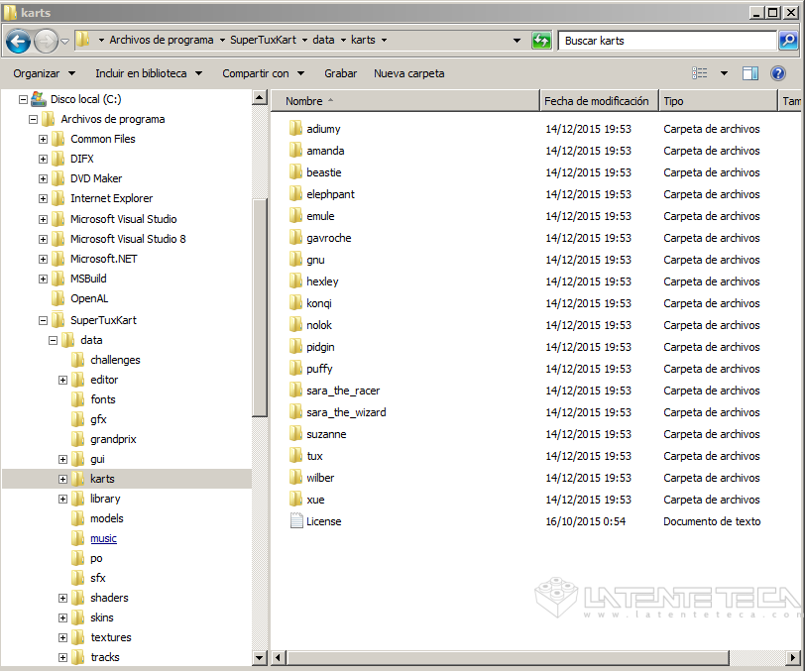Collapse the SuperTuxKart tree node
This screenshot has height=672, width=805.
pos(44,320)
